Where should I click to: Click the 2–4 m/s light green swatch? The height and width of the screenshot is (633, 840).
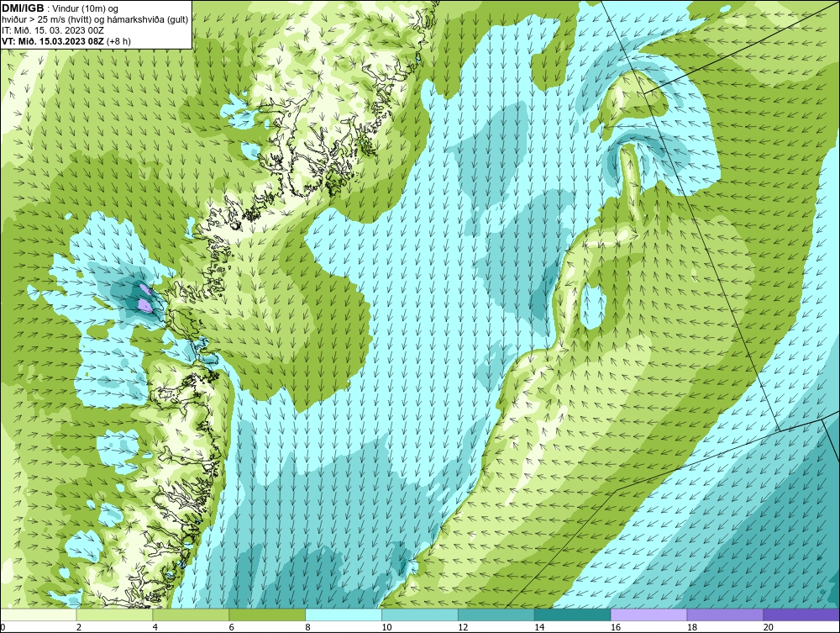click(x=114, y=615)
